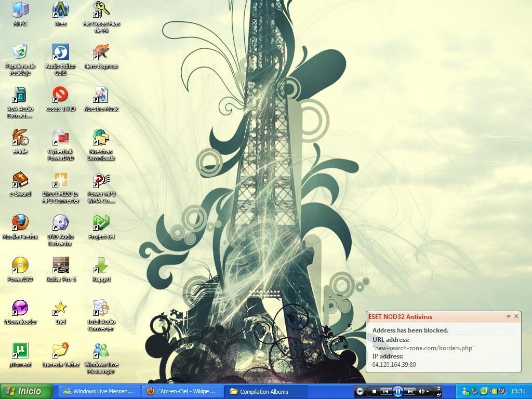The height and width of the screenshot is (399, 532).
Task: Open the Inicio start menu
Action: [x=26, y=391]
